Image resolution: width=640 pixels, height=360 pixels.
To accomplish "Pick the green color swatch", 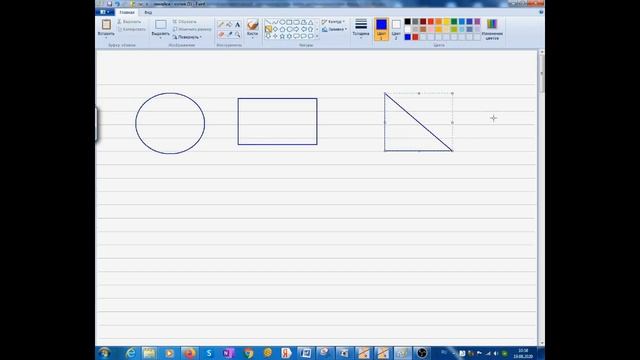I will [454, 22].
